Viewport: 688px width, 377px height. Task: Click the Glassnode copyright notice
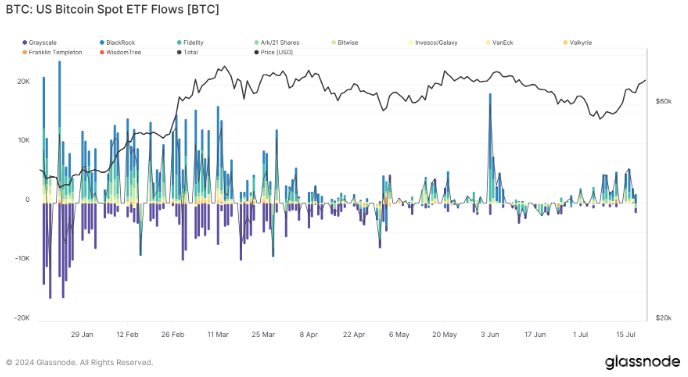(x=79, y=363)
